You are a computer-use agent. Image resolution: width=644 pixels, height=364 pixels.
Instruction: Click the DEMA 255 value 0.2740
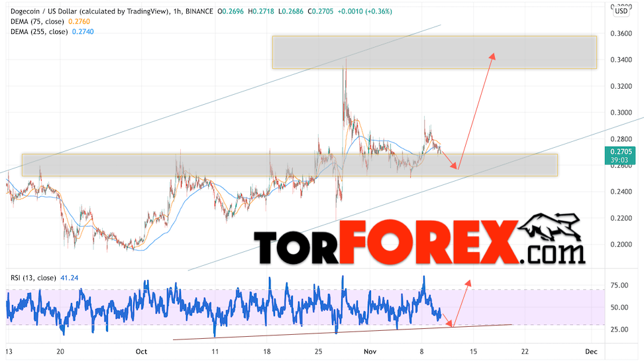[x=83, y=32]
